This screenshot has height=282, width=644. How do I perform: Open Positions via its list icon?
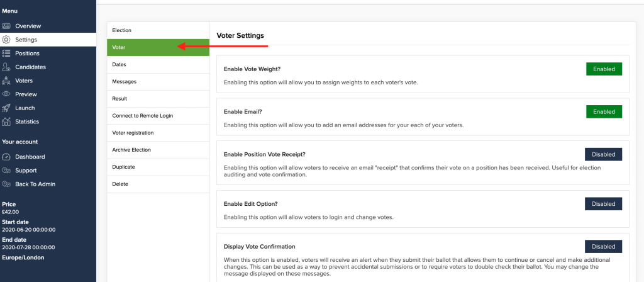pyautogui.click(x=6, y=54)
